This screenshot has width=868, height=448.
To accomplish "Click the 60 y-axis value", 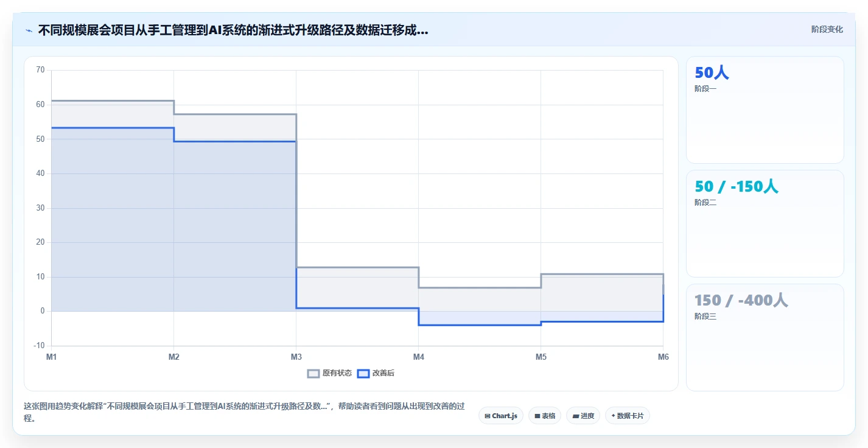I will pos(40,105).
